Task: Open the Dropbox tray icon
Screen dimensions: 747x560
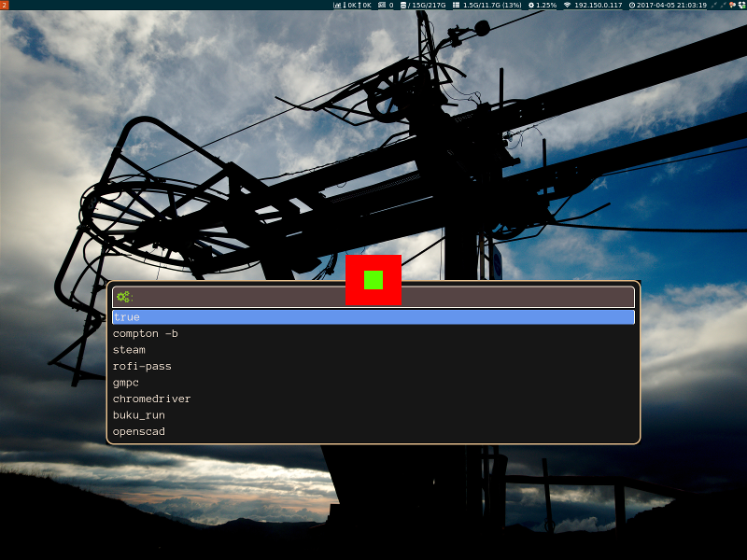Action: 740,5
